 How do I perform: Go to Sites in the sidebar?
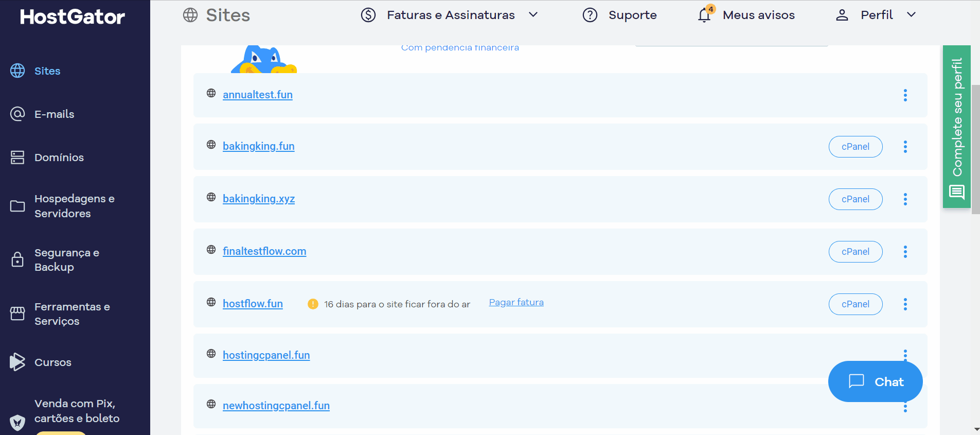click(x=47, y=71)
